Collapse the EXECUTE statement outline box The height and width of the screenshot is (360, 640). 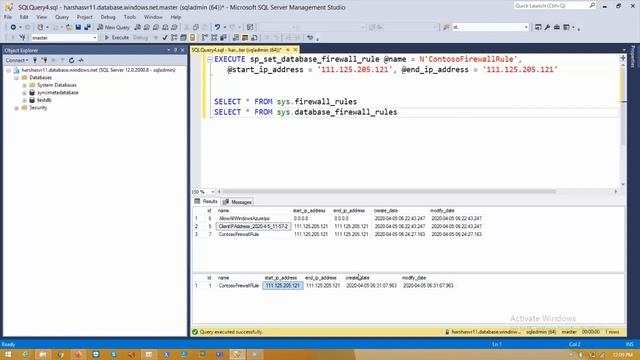coord(210,60)
